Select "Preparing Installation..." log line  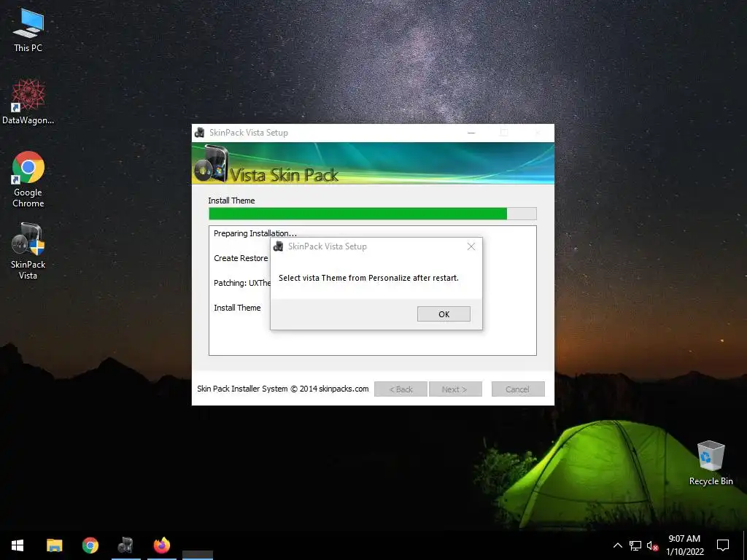tap(255, 233)
